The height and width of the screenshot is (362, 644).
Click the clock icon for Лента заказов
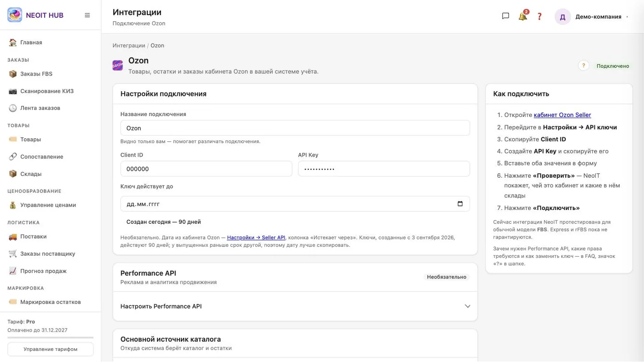coord(13,108)
